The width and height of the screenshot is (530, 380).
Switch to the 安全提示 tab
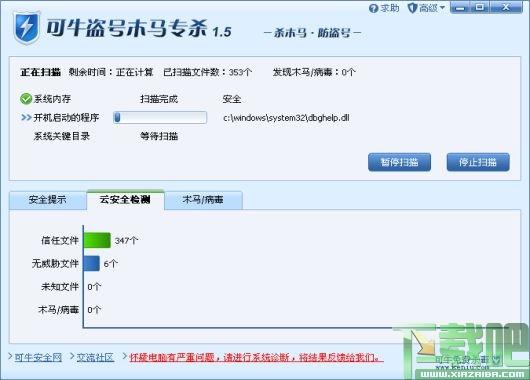point(48,200)
